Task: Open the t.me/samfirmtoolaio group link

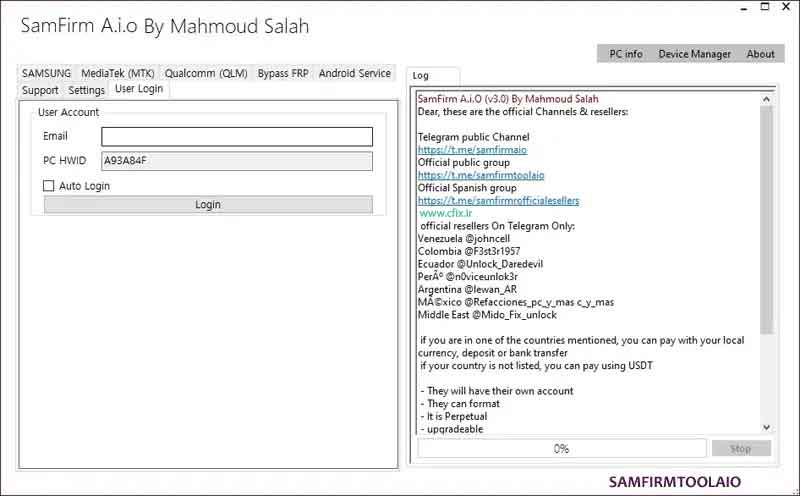Action: click(x=481, y=176)
